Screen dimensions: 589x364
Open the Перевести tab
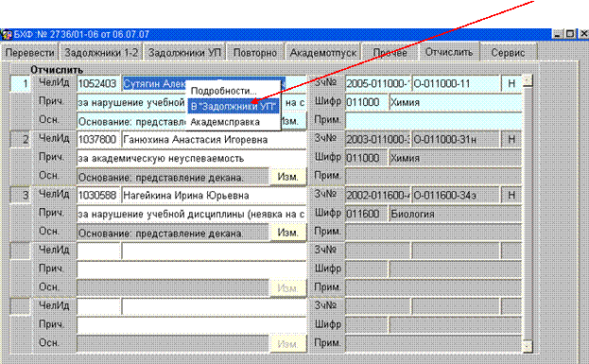pos(29,53)
